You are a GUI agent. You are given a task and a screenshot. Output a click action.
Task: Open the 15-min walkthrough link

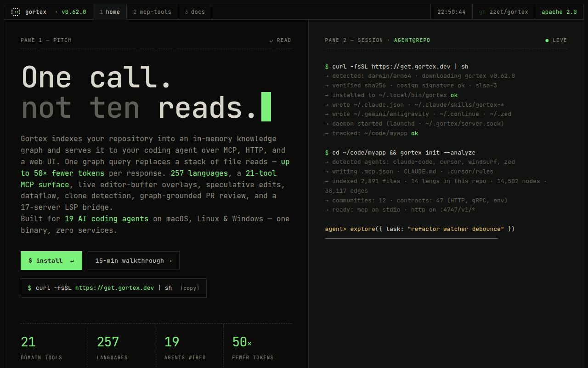(134, 260)
